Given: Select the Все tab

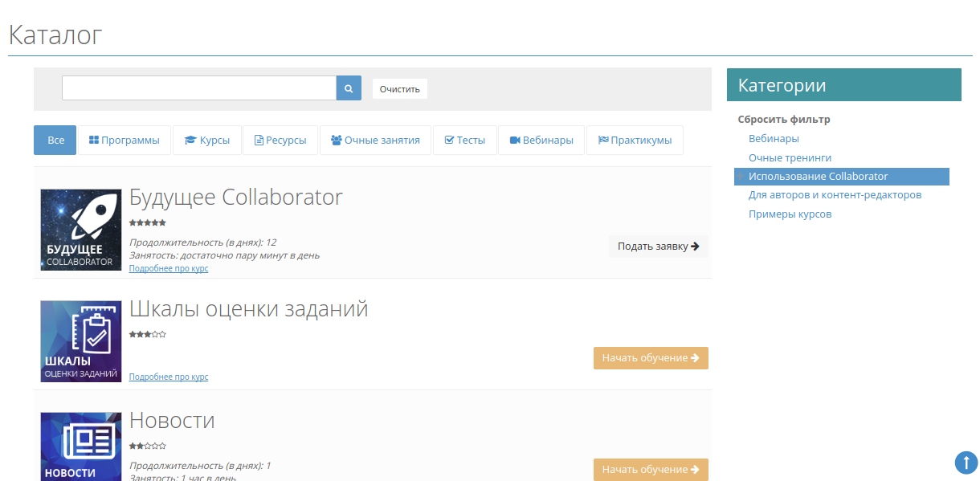Looking at the screenshot, I should pos(55,140).
